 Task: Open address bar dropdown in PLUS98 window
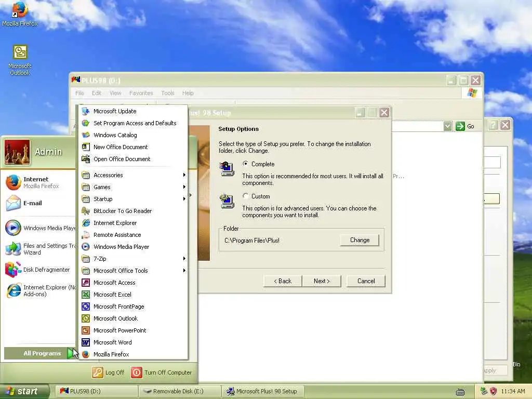(447, 126)
